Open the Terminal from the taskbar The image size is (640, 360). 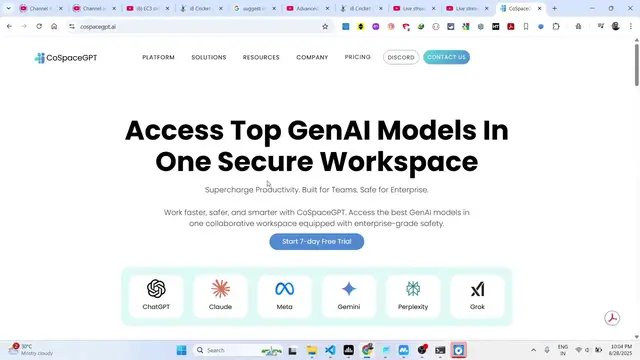(440, 350)
